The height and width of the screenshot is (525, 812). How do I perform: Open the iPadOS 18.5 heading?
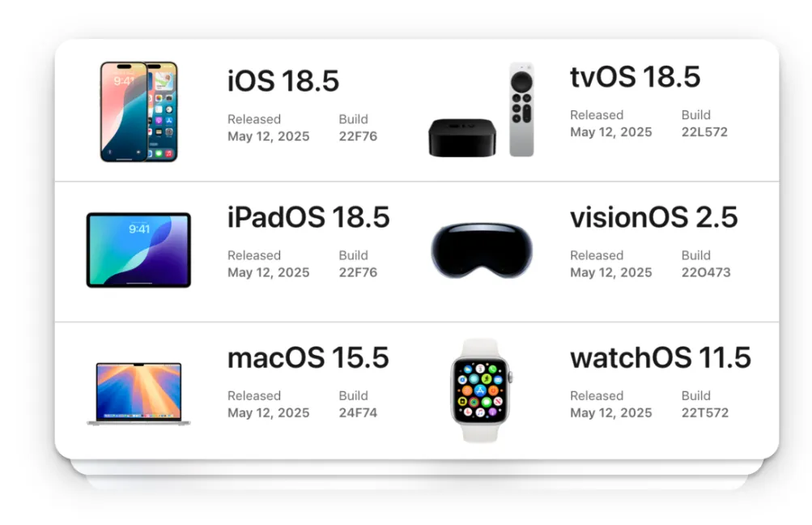point(308,218)
